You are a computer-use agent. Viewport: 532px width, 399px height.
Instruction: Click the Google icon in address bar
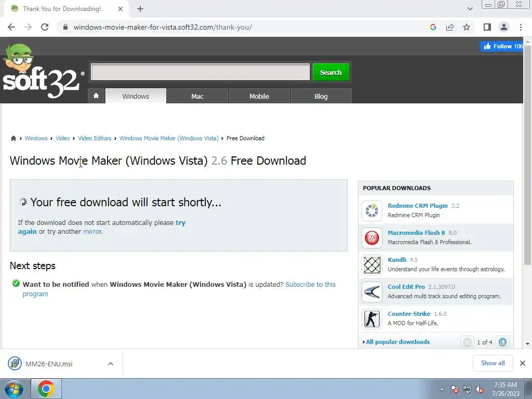[x=433, y=27]
